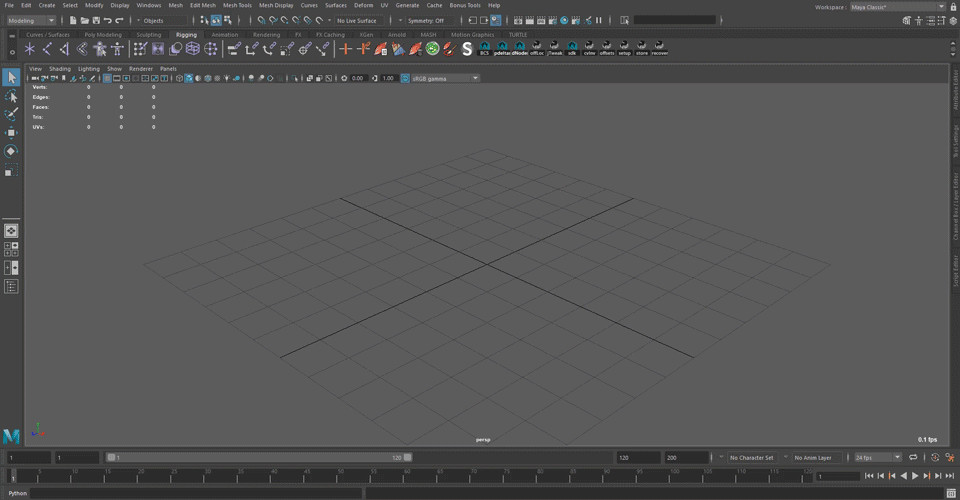Switch to the Animation shelf tab
This screenshot has width=960, height=500.
225,35
